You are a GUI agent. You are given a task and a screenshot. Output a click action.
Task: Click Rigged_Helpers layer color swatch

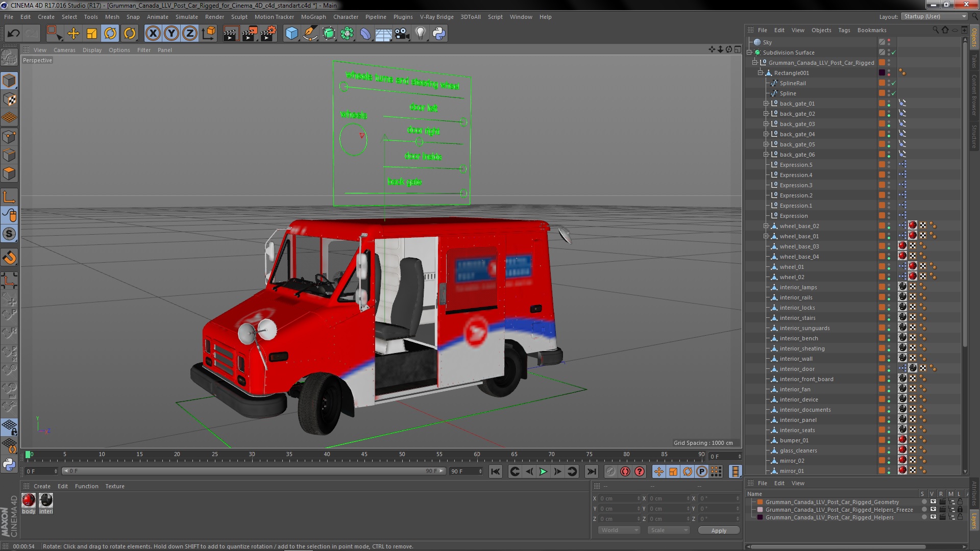click(760, 517)
